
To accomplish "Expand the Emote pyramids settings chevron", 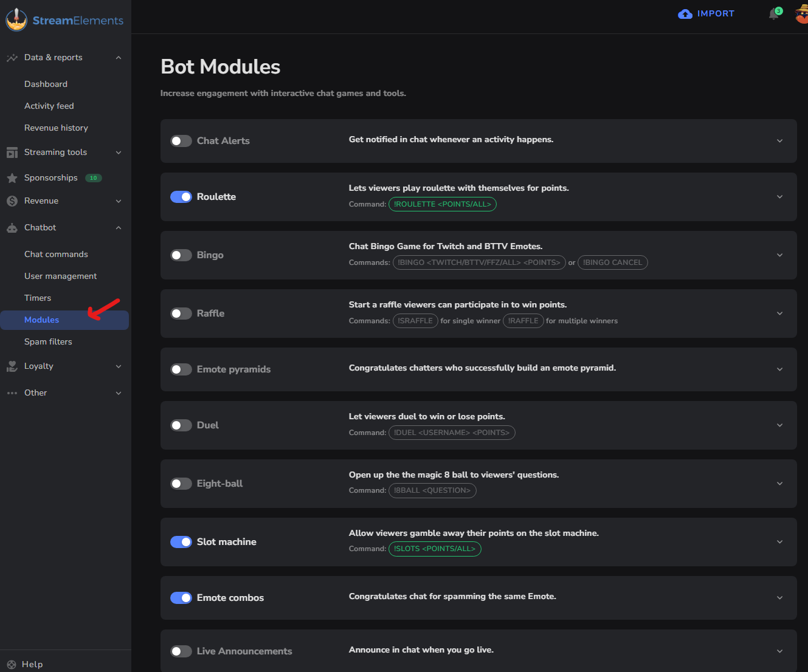I will tap(779, 369).
